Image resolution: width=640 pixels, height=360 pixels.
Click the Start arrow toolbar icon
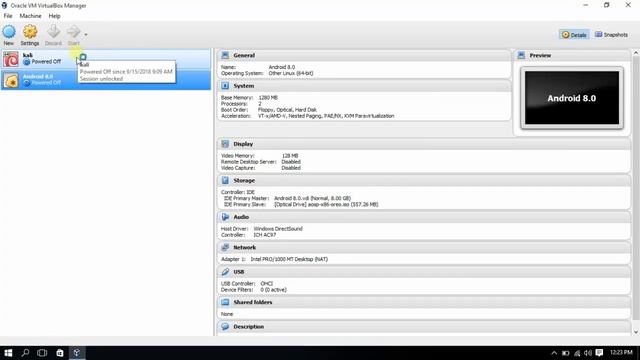click(x=73, y=32)
